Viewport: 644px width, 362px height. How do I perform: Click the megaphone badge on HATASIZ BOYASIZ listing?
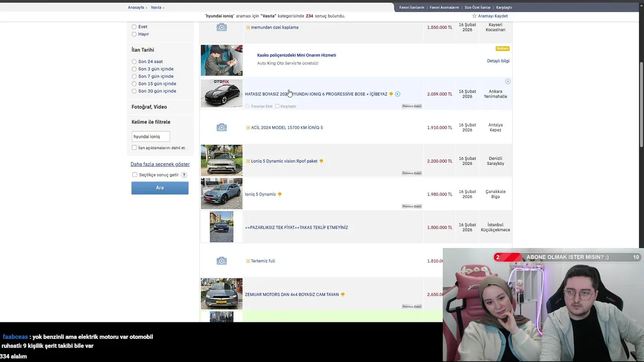[x=391, y=94]
